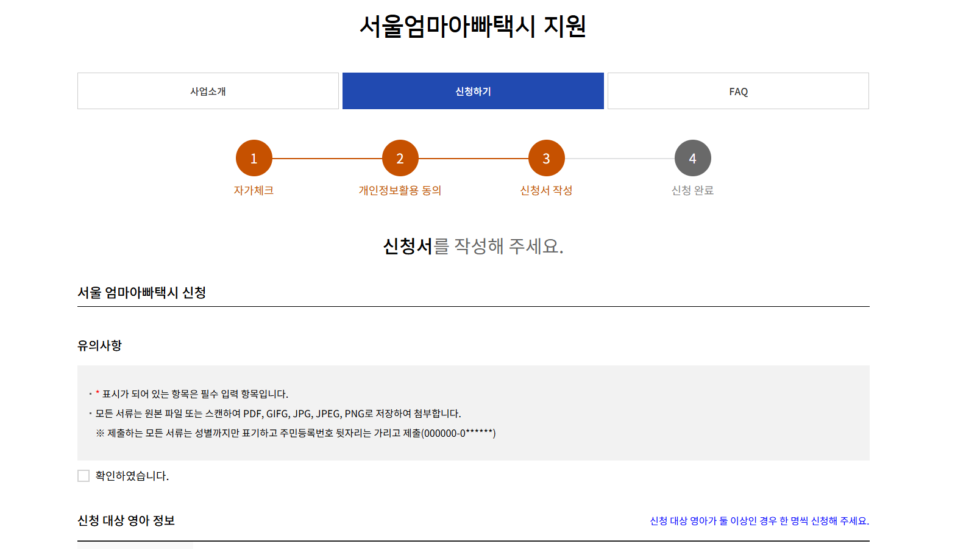
Task: Click step 3 circle 신청서 작성
Action: tap(547, 158)
